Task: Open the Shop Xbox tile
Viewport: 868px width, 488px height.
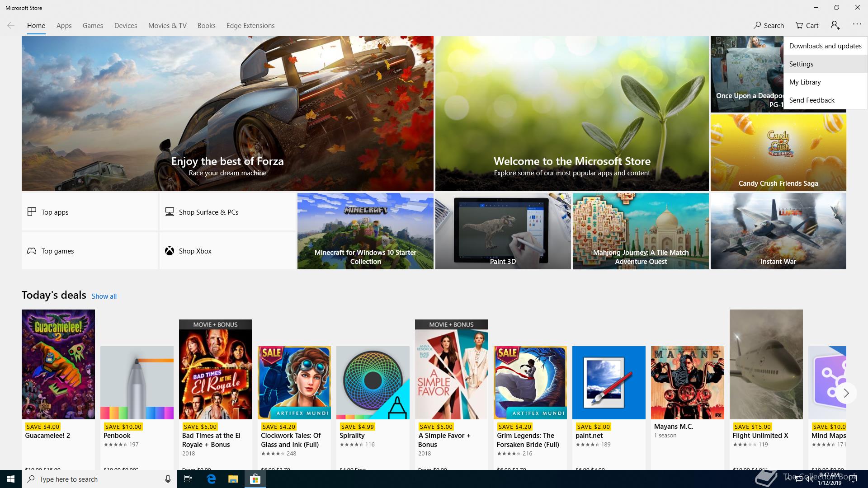Action: tap(227, 251)
